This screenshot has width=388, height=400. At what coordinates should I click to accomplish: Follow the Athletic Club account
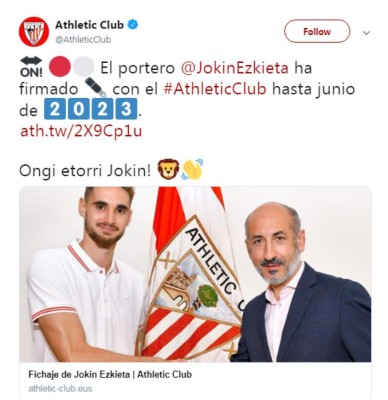click(317, 31)
